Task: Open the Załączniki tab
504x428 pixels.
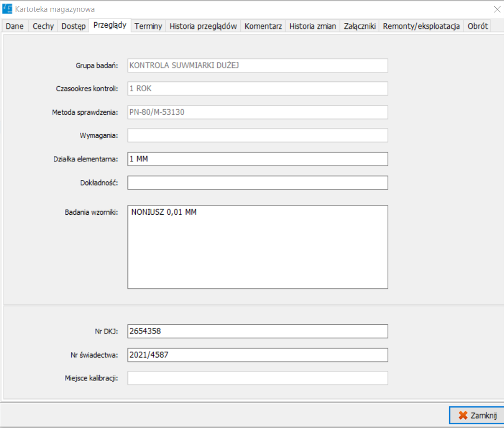Action: (360, 26)
